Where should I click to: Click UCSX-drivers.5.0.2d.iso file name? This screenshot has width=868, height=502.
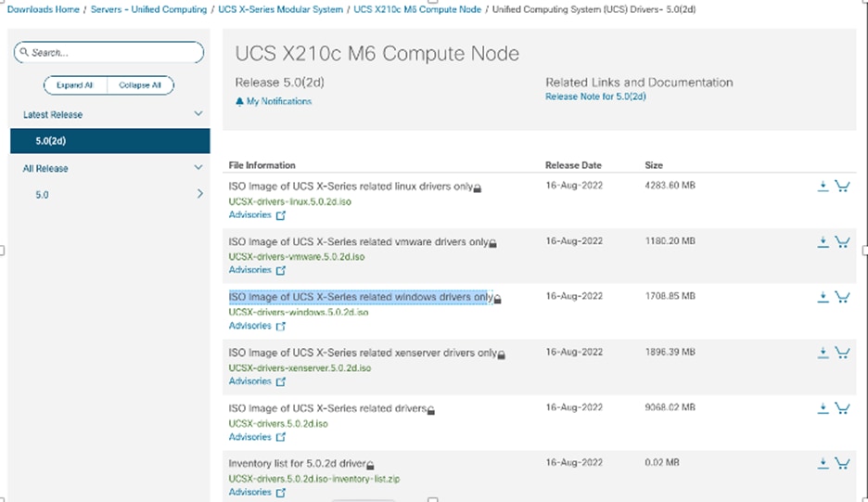coord(278,423)
